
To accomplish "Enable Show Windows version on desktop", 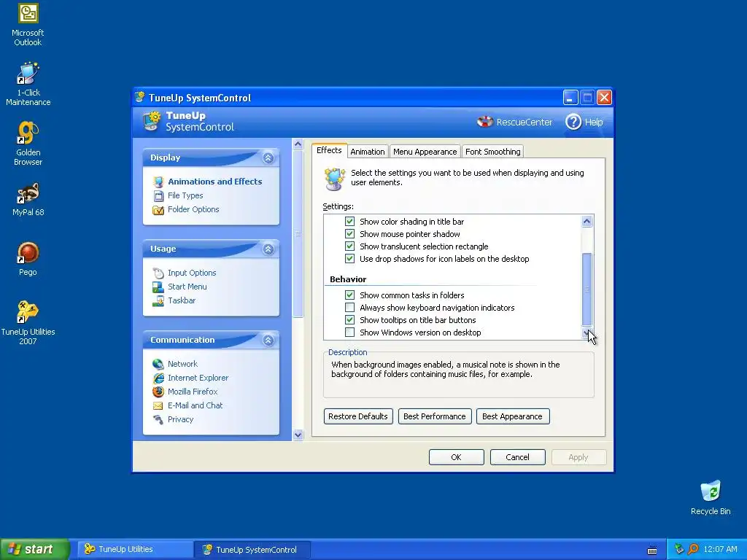I will tap(349, 332).
